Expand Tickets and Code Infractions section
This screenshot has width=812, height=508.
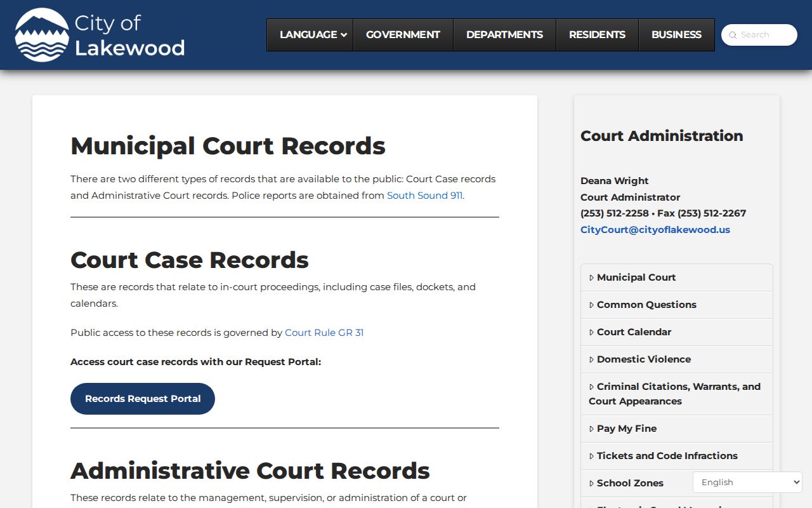[x=677, y=456]
